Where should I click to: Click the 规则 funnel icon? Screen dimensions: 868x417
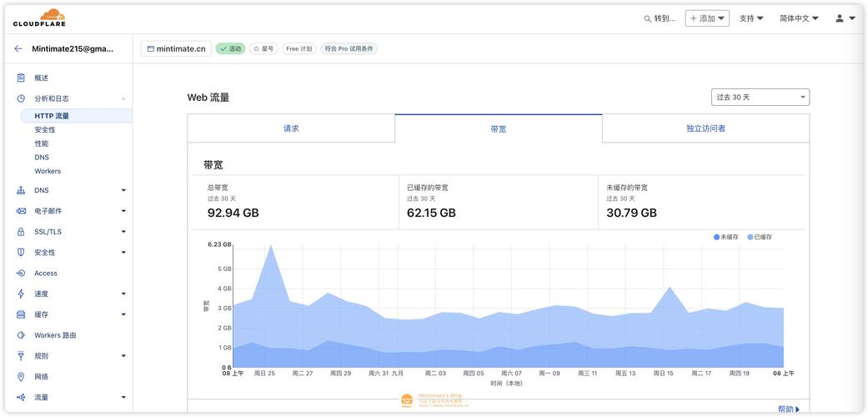coord(21,356)
